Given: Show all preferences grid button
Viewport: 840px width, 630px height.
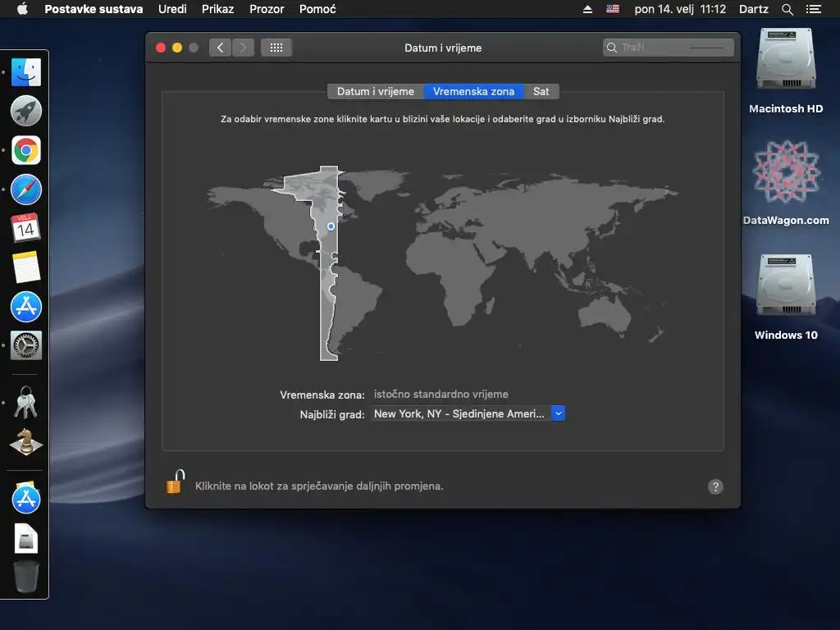Looking at the screenshot, I should pyautogui.click(x=276, y=48).
